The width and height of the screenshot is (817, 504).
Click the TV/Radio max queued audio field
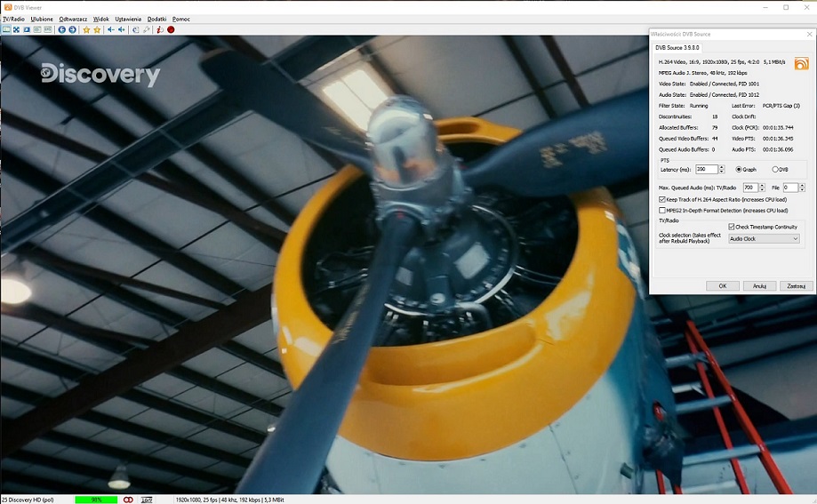click(750, 188)
